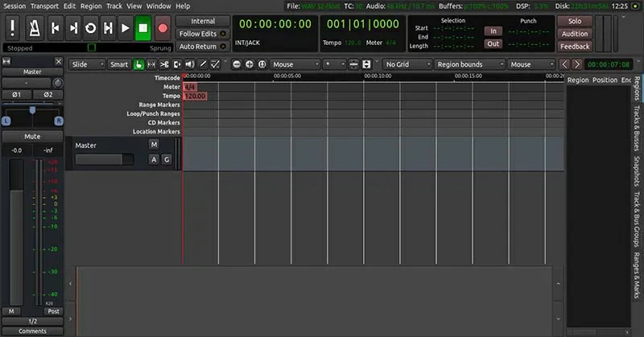Open the Sprung shuttle mode selector

click(x=160, y=48)
